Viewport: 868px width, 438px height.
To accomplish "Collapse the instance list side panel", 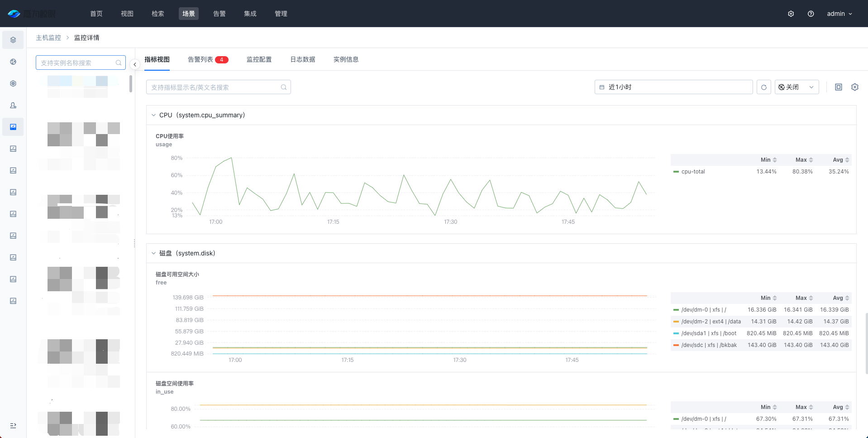I will click(x=135, y=65).
